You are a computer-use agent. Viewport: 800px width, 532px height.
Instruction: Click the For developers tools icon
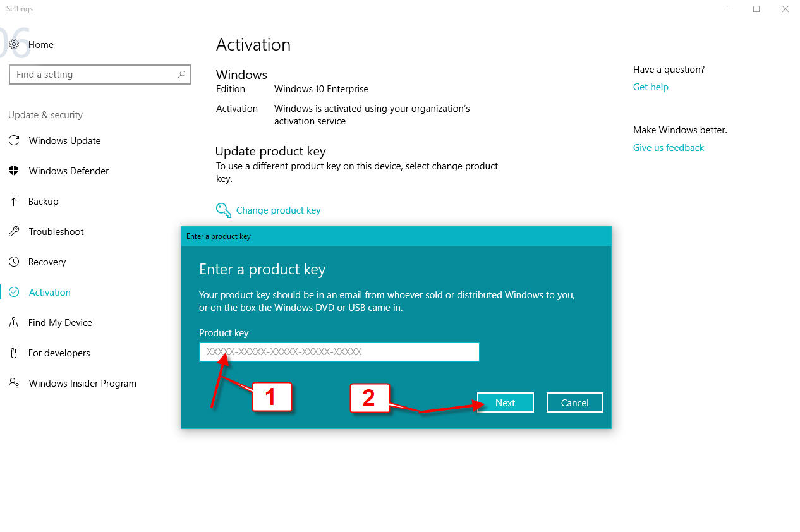click(14, 353)
